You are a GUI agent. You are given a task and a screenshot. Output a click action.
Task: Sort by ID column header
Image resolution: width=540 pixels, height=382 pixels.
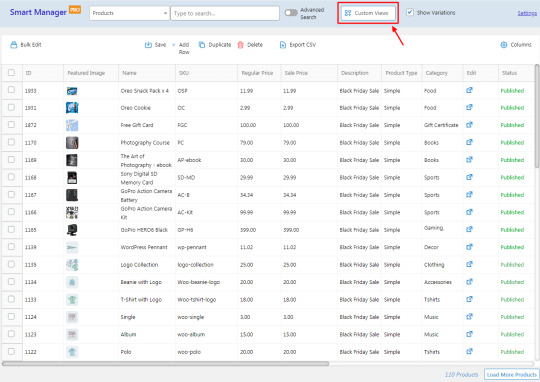pos(43,73)
